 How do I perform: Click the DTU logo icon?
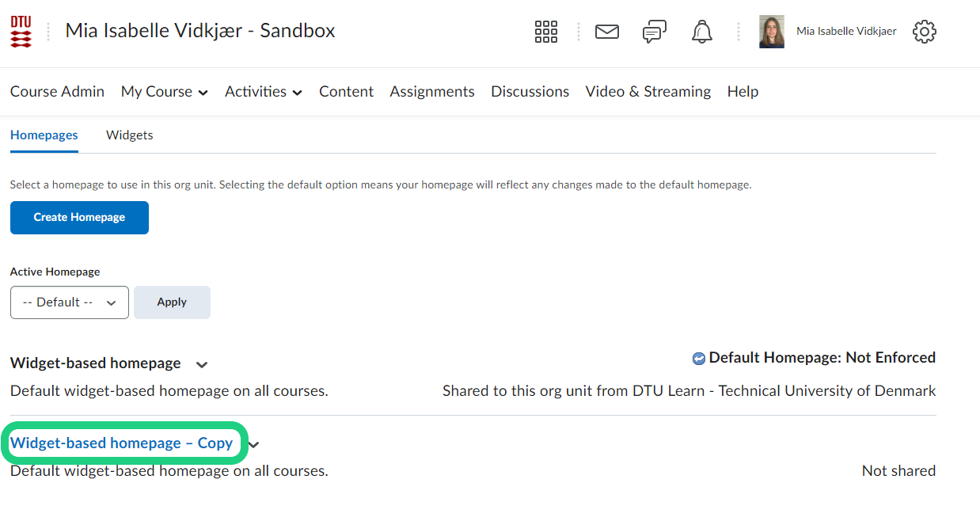[21, 32]
